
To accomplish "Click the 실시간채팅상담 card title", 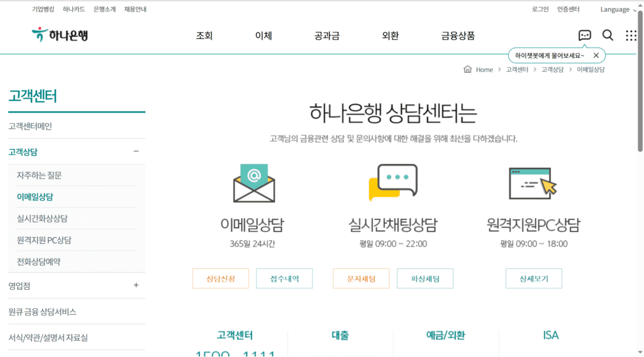I will pos(393,224).
